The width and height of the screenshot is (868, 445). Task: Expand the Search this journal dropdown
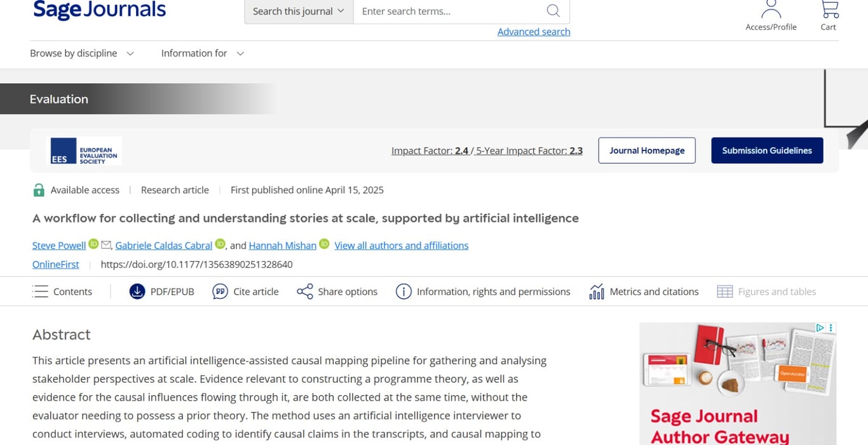pyautogui.click(x=297, y=11)
